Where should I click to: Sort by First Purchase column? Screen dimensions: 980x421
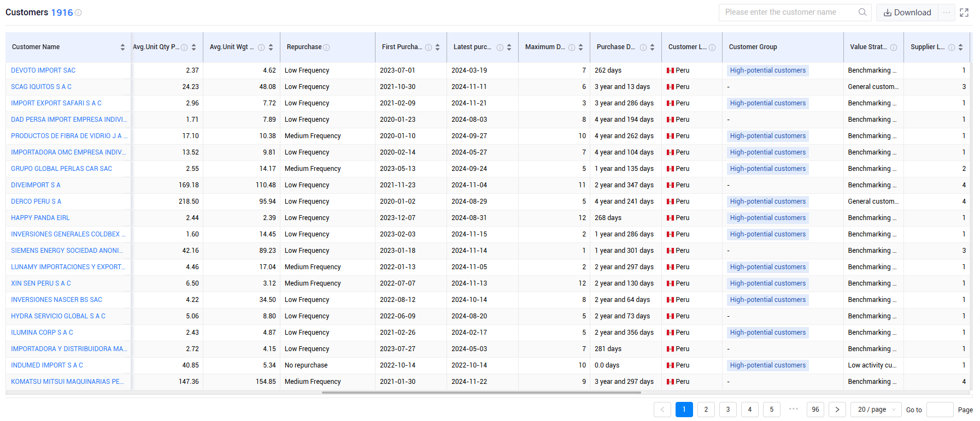point(437,48)
